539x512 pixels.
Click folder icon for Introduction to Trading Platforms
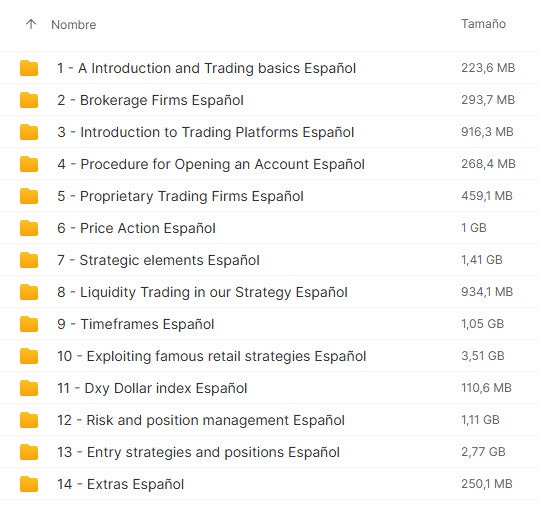[x=29, y=132]
